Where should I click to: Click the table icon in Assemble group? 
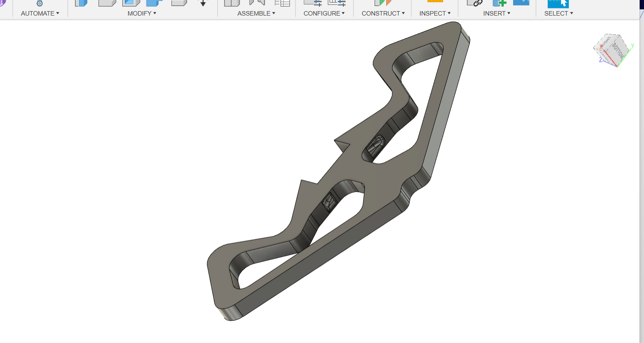282,3
